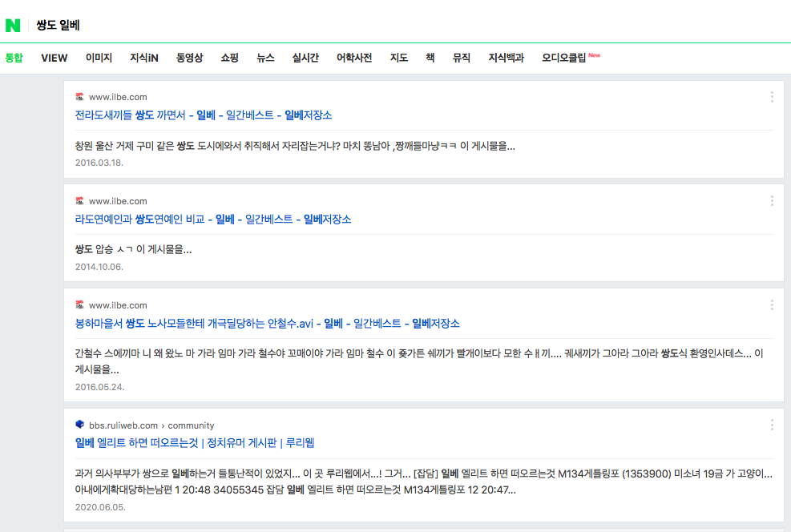Click the snippet starting 창원 울산 거제
The width and height of the screenshot is (791, 532).
[x=295, y=147]
